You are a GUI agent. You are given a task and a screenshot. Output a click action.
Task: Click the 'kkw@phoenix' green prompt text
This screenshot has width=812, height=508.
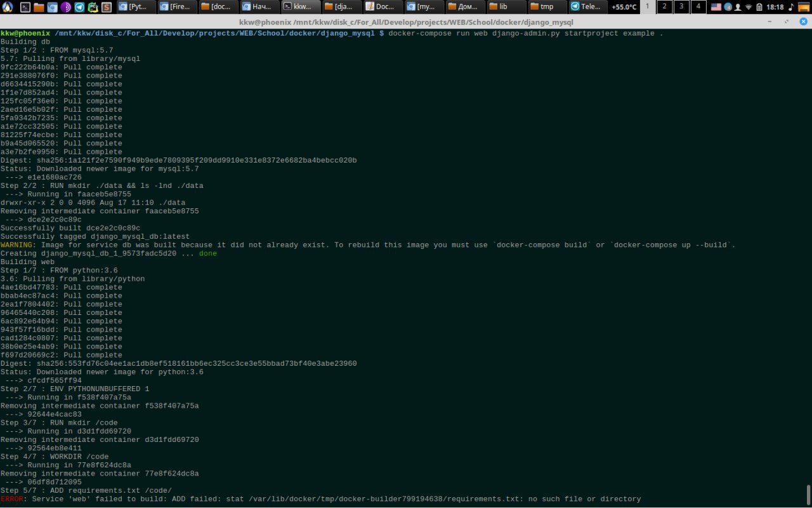point(25,33)
